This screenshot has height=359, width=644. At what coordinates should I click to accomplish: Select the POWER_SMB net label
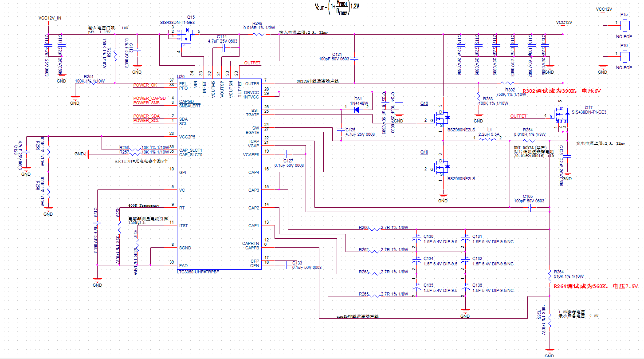point(146,103)
